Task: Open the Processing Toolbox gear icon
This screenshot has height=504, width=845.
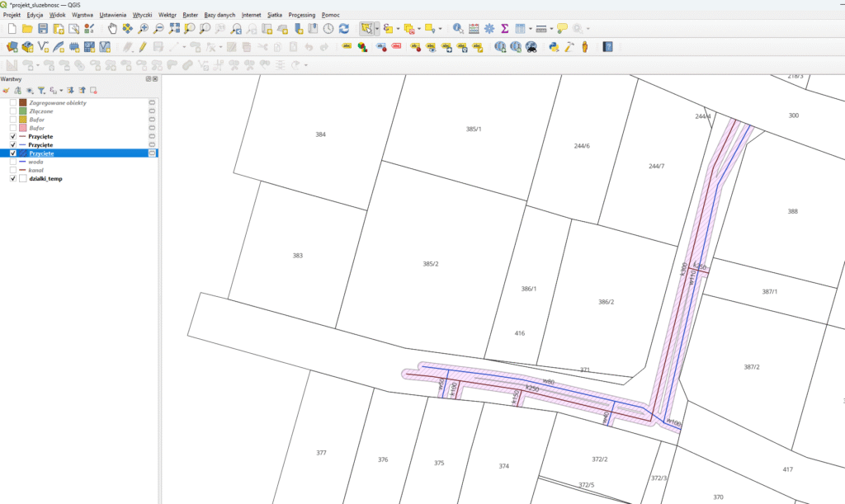Action: click(489, 29)
